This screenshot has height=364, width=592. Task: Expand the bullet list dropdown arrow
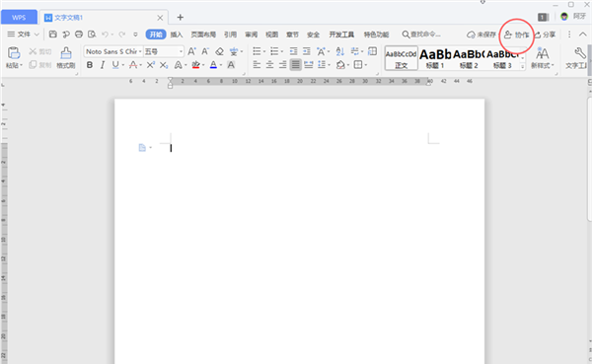264,51
